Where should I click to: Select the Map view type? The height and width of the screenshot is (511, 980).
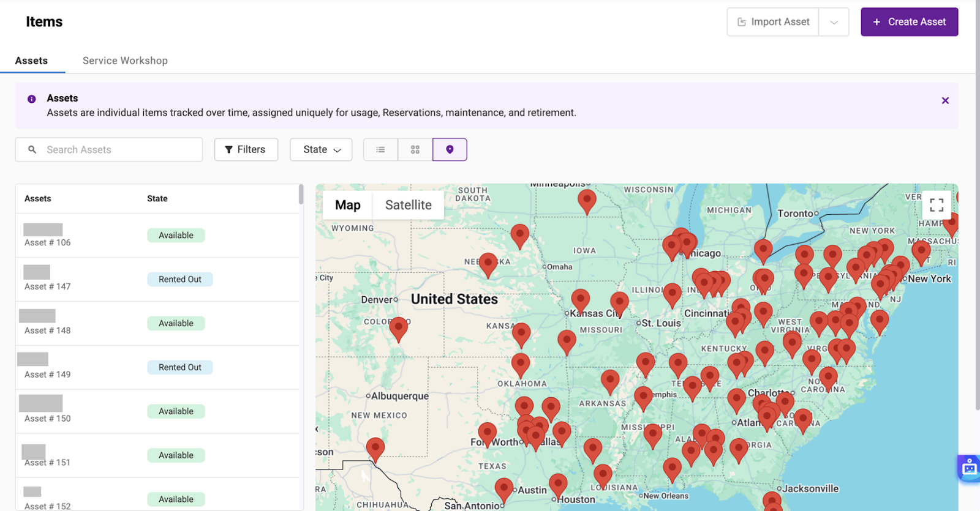coord(348,205)
